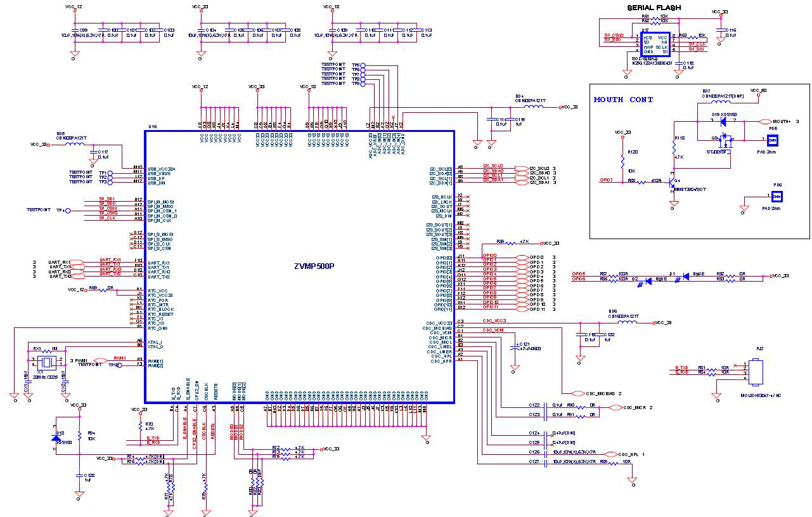Click the U16 reference designator
Image resolution: width=812 pixels, height=517 pixels.
[x=152, y=127]
